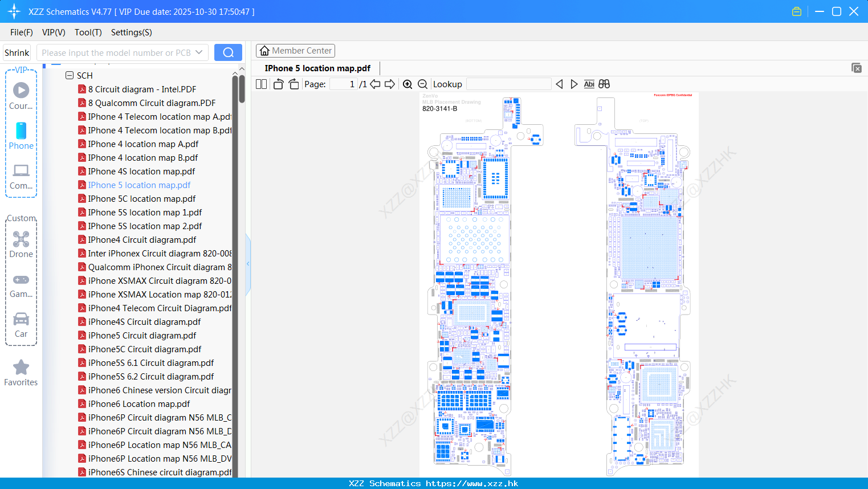Open 8 Qualcomm Circuit diagram.PDF
The height and width of the screenshot is (489, 868).
pos(152,103)
